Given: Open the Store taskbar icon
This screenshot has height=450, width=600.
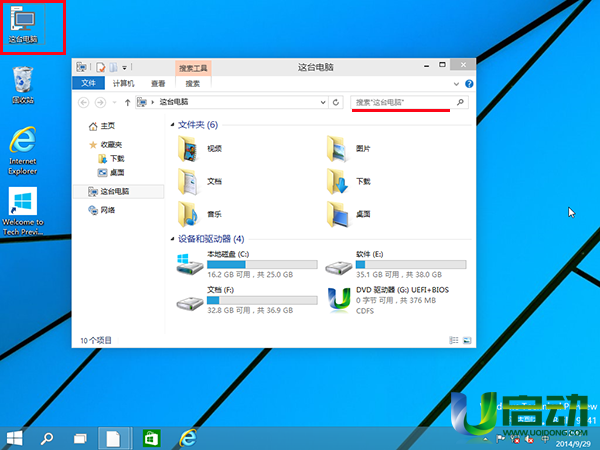Looking at the screenshot, I should click(152, 439).
